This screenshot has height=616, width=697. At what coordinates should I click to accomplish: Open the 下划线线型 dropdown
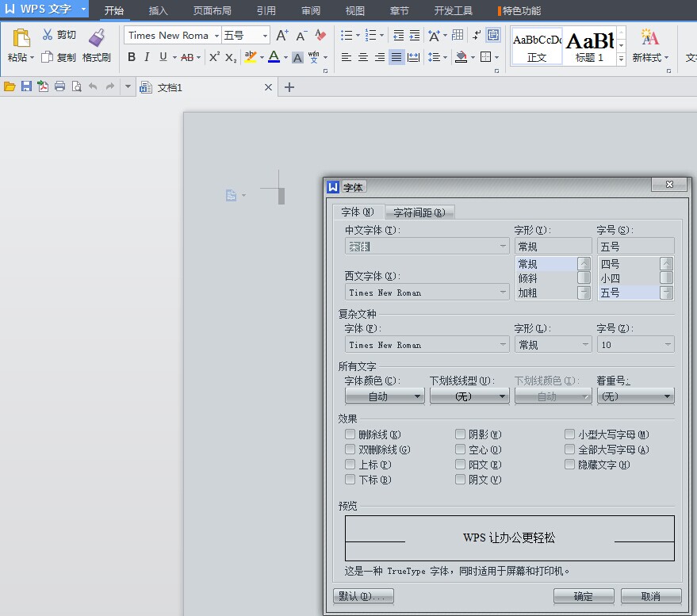click(x=469, y=396)
